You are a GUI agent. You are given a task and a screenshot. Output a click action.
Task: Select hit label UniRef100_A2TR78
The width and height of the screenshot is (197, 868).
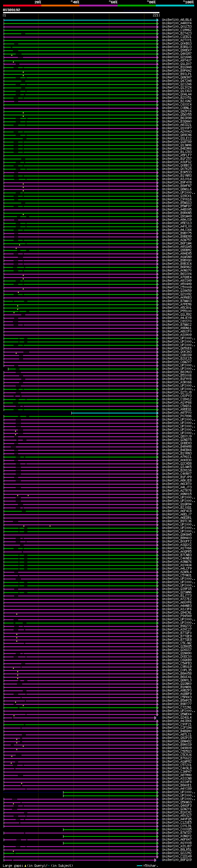176,490
